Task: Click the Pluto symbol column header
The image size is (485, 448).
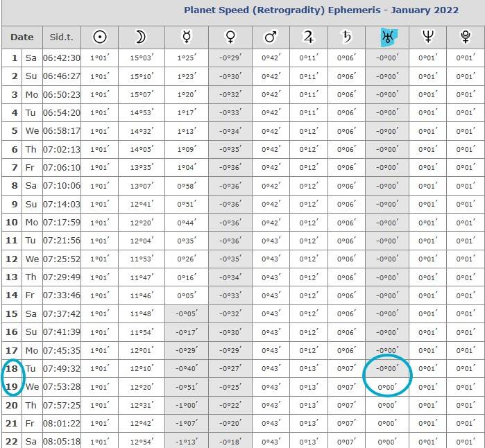Action: [466, 37]
